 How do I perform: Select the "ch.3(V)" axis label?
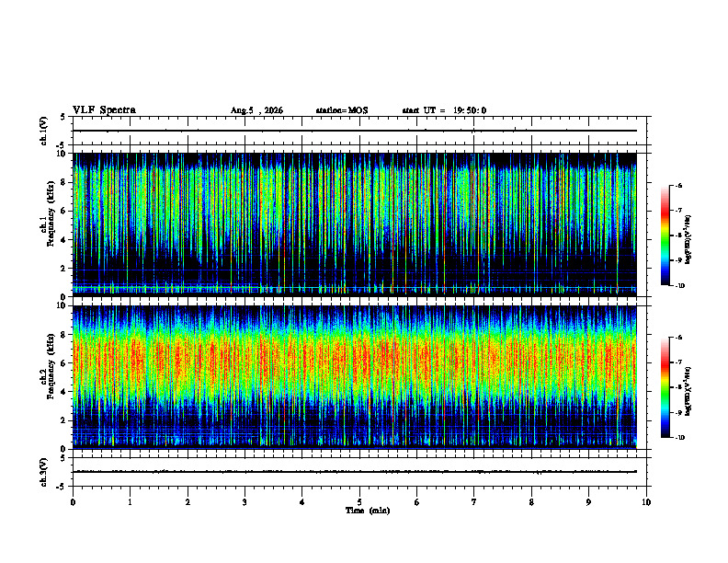[43, 473]
